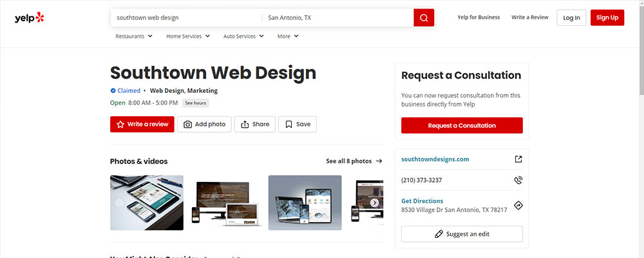Expand the Home Services dropdown
Image resolution: width=644 pixels, height=258 pixels.
[x=188, y=36]
